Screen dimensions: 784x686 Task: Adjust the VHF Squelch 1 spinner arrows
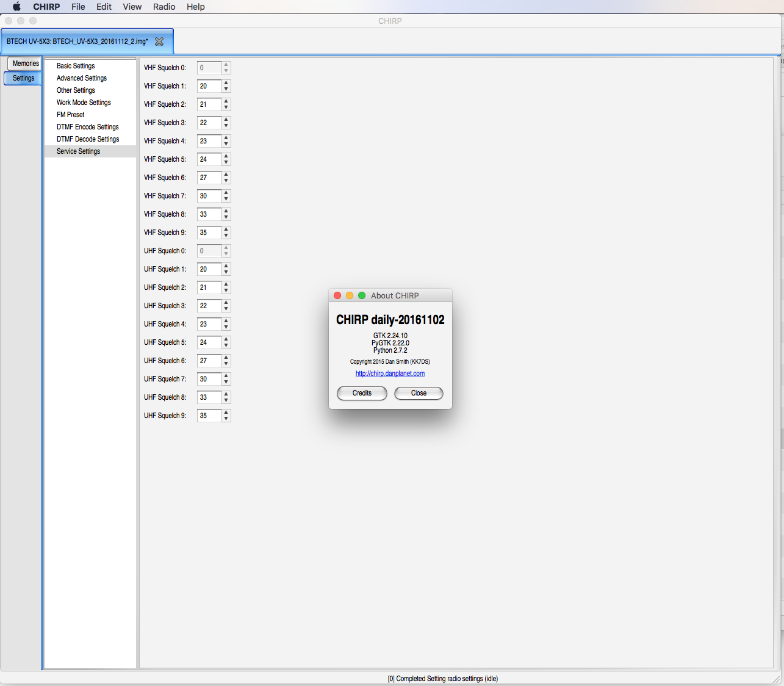pyautogui.click(x=226, y=86)
